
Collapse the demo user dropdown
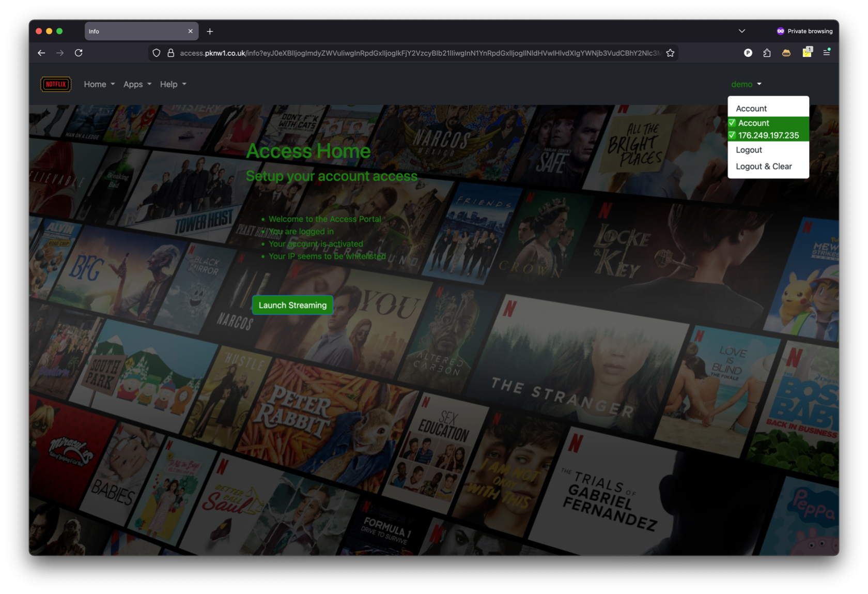[746, 84]
